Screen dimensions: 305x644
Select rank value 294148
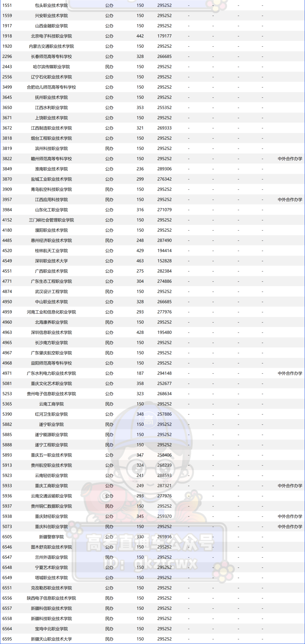pyautogui.click(x=165, y=373)
